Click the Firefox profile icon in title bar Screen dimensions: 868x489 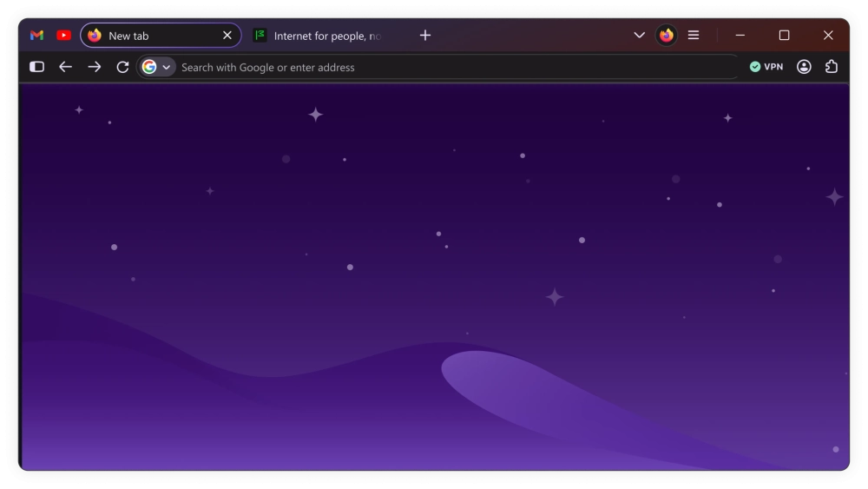(666, 36)
